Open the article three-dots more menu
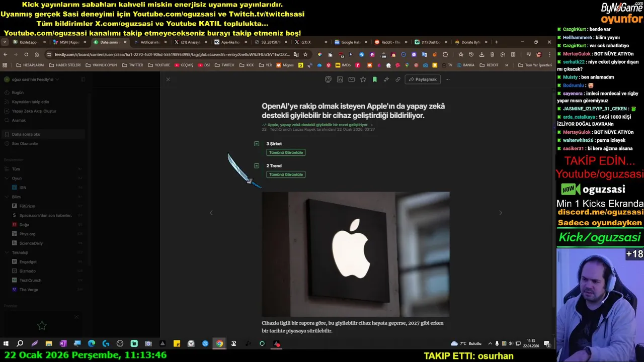The width and height of the screenshot is (644, 362). click(x=447, y=79)
